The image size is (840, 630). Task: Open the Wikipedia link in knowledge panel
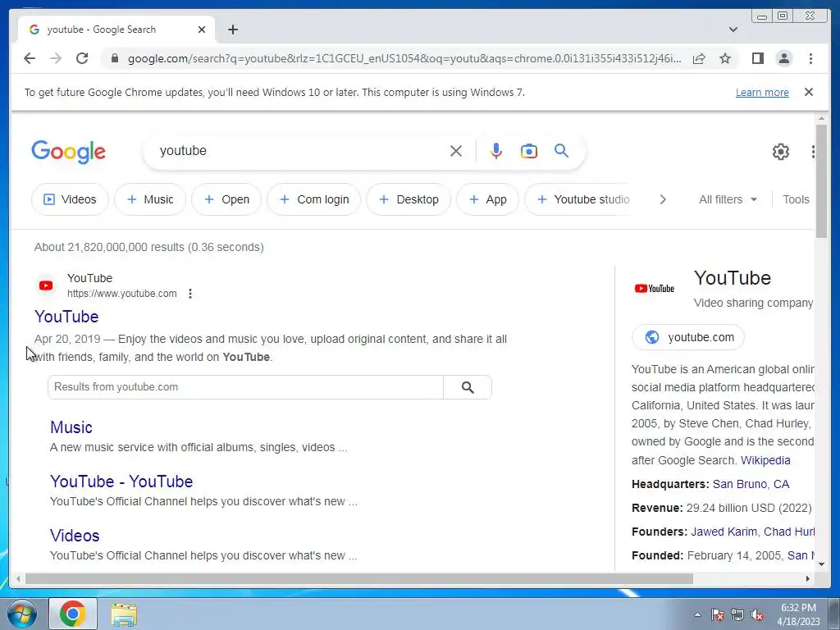pyautogui.click(x=765, y=460)
